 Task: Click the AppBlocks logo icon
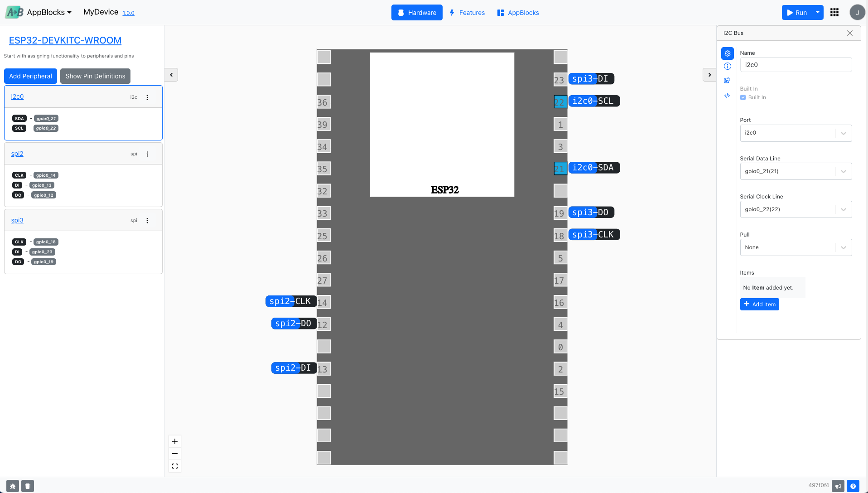click(x=14, y=12)
